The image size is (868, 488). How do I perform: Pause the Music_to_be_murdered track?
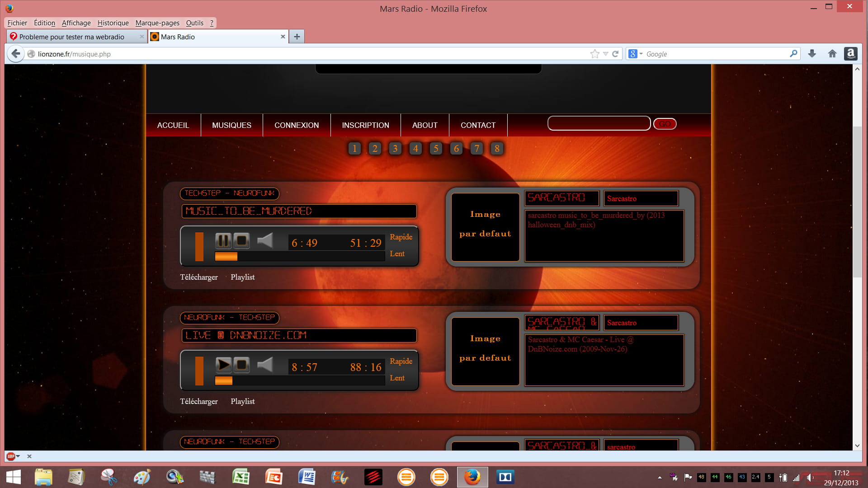pyautogui.click(x=223, y=240)
